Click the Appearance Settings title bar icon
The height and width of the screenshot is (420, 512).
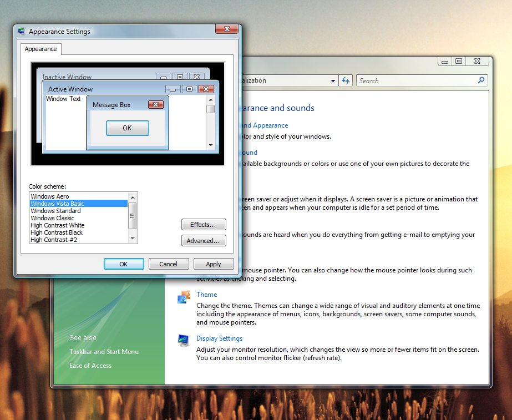click(21, 32)
